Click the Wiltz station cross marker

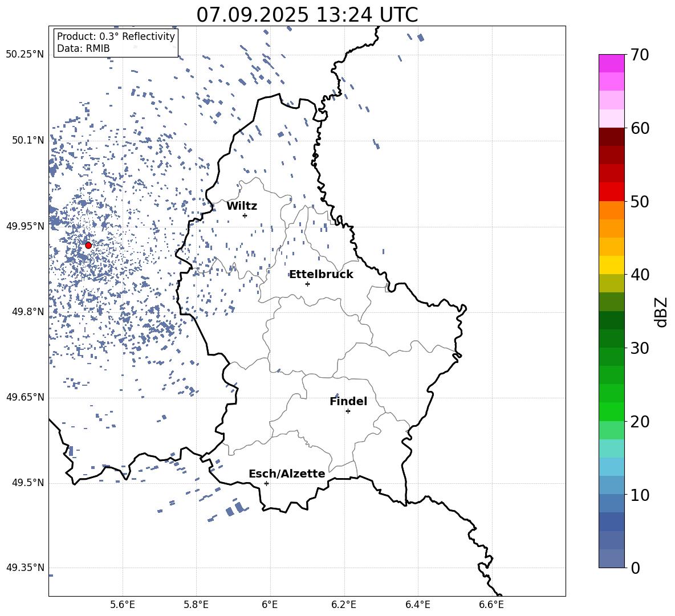point(245,215)
